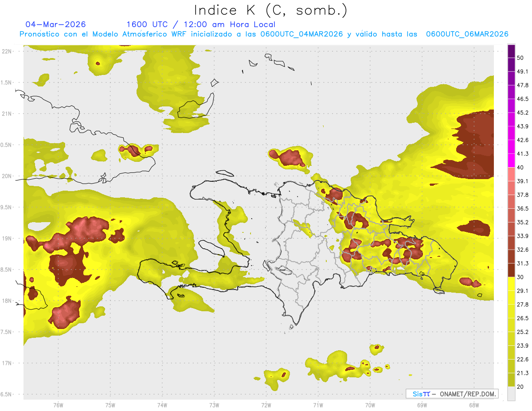This screenshot has width=532, height=411.
Task: Click latitude label "18N"
Action: [x=7, y=301]
